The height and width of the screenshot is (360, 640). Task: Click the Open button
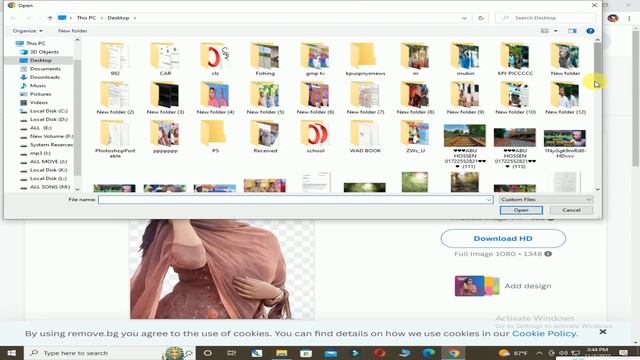tap(521, 210)
